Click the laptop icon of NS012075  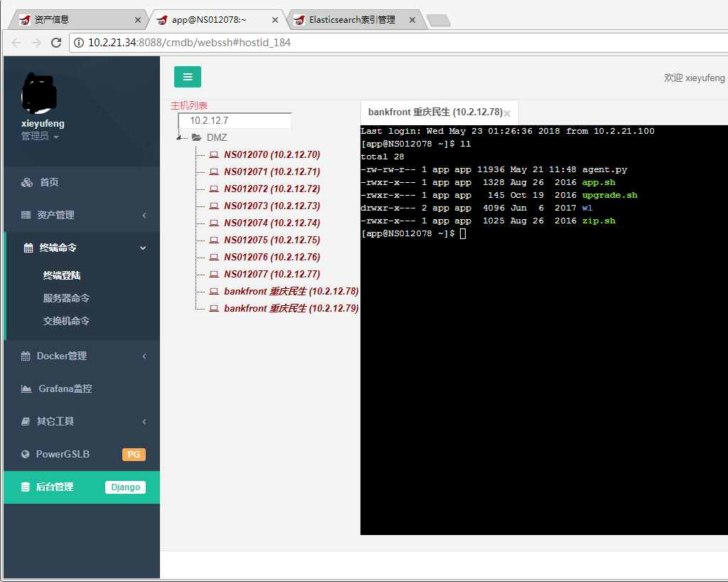tap(214, 240)
